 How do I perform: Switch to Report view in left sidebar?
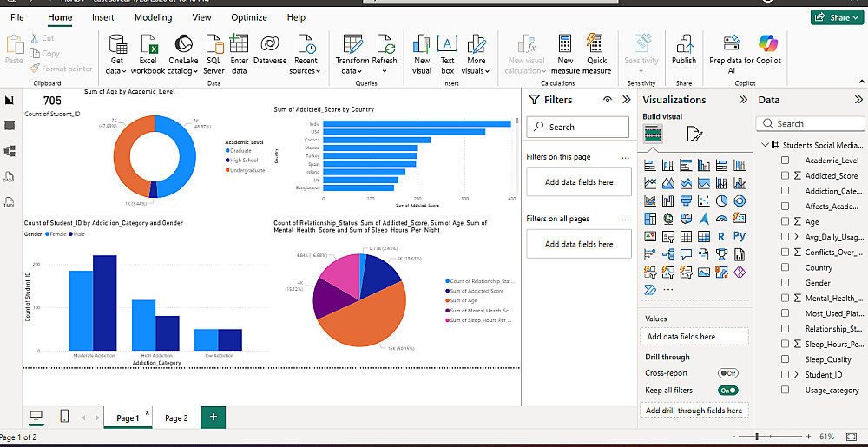tap(10, 100)
